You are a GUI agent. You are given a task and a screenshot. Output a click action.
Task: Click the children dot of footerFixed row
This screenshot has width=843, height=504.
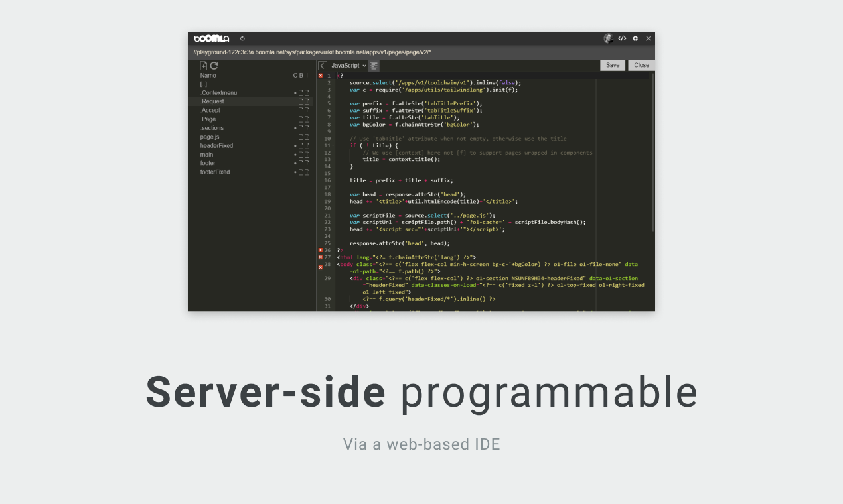pos(295,172)
